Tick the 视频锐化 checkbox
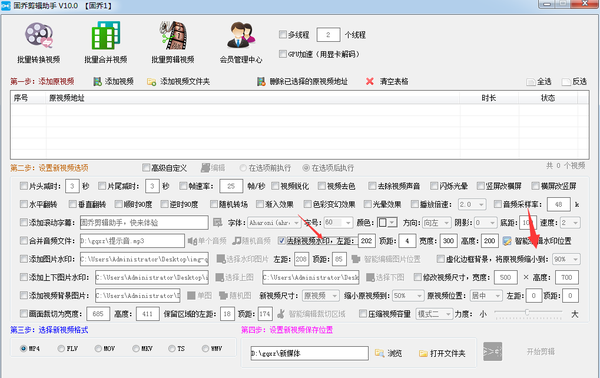Viewport: 600px width, 378px height. [x=275, y=186]
